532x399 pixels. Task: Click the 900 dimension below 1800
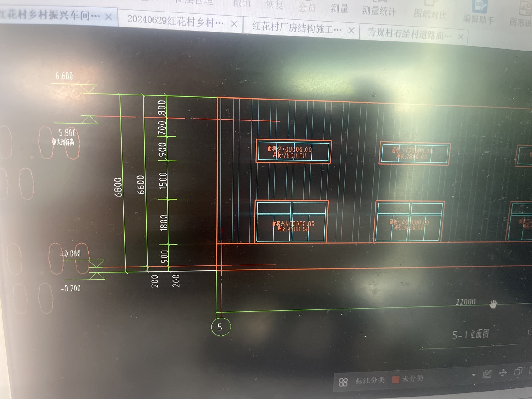pos(164,256)
